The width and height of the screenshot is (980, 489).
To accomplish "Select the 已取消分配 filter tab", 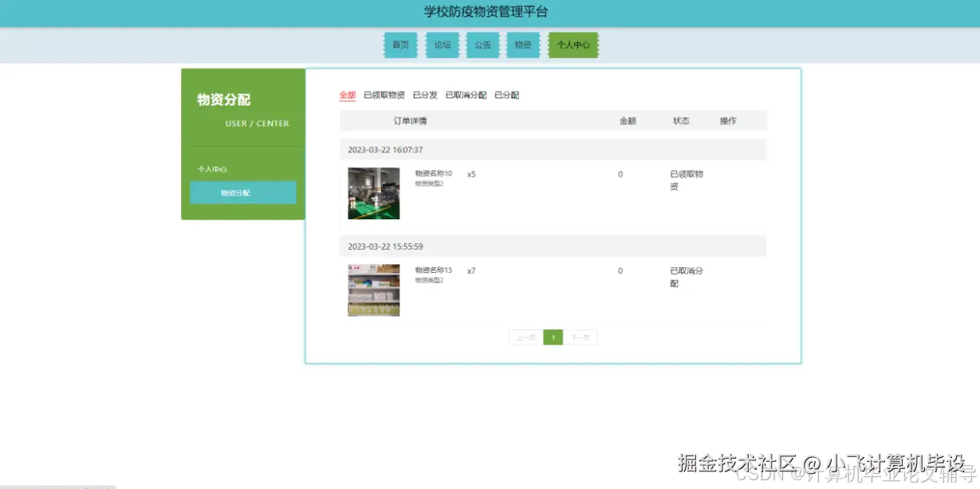I will [x=466, y=95].
